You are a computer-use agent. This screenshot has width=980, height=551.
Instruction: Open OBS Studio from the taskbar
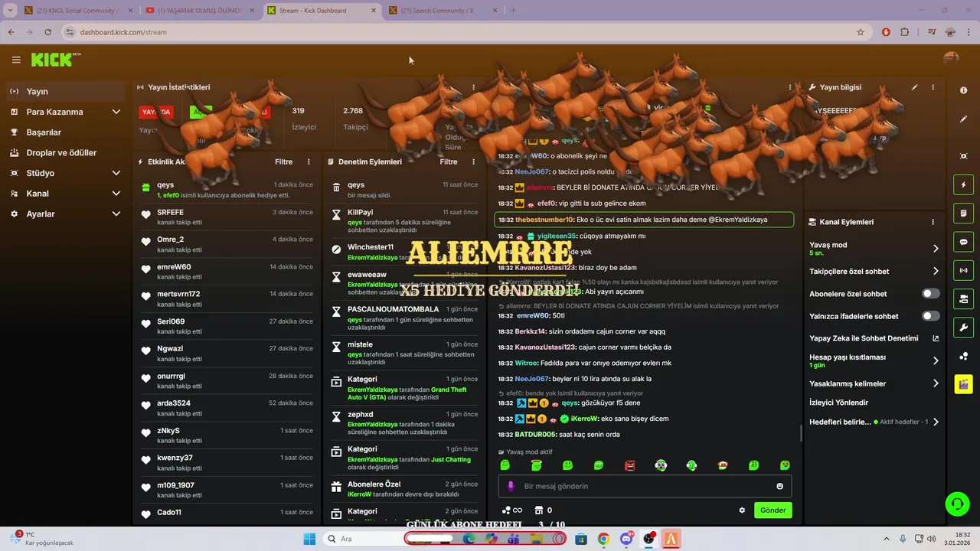coord(649,539)
